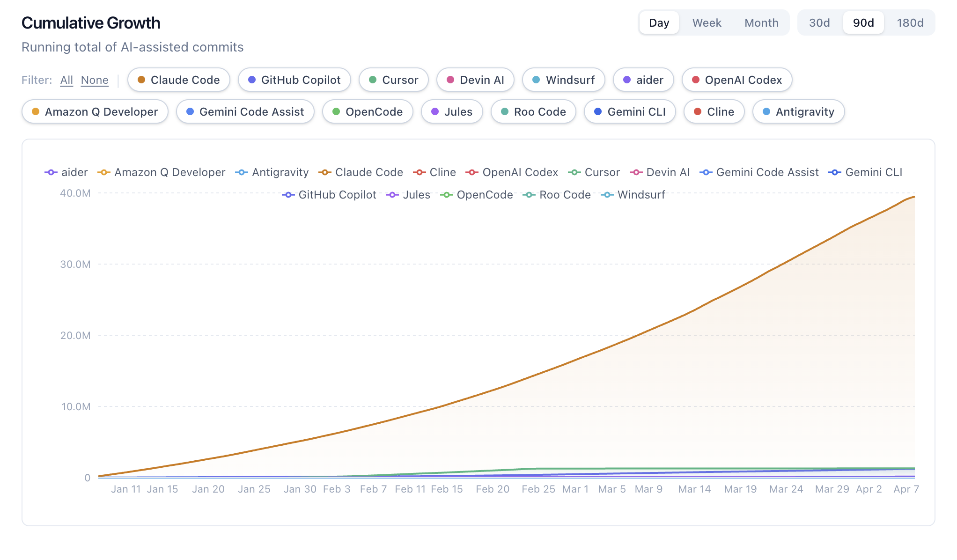Image resolution: width=957 pixels, height=560 pixels.
Task: Click Antigravity legend marker in chart
Action: point(242,172)
